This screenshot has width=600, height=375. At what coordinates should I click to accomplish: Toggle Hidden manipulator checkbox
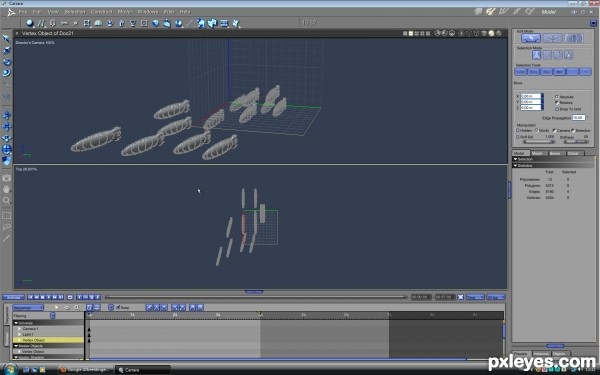(518, 130)
